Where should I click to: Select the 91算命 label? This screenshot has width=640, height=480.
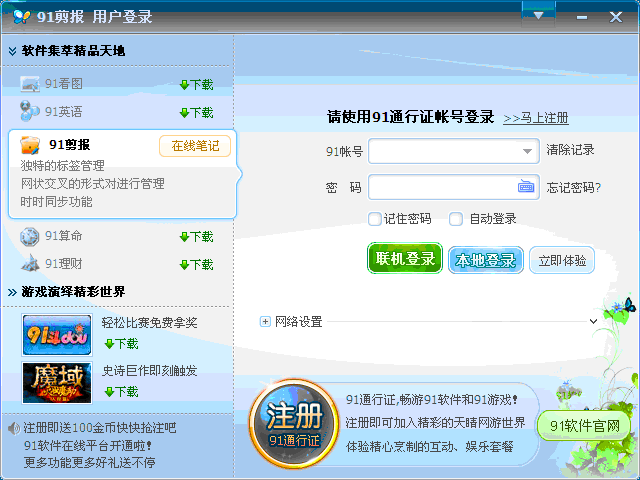[64, 236]
